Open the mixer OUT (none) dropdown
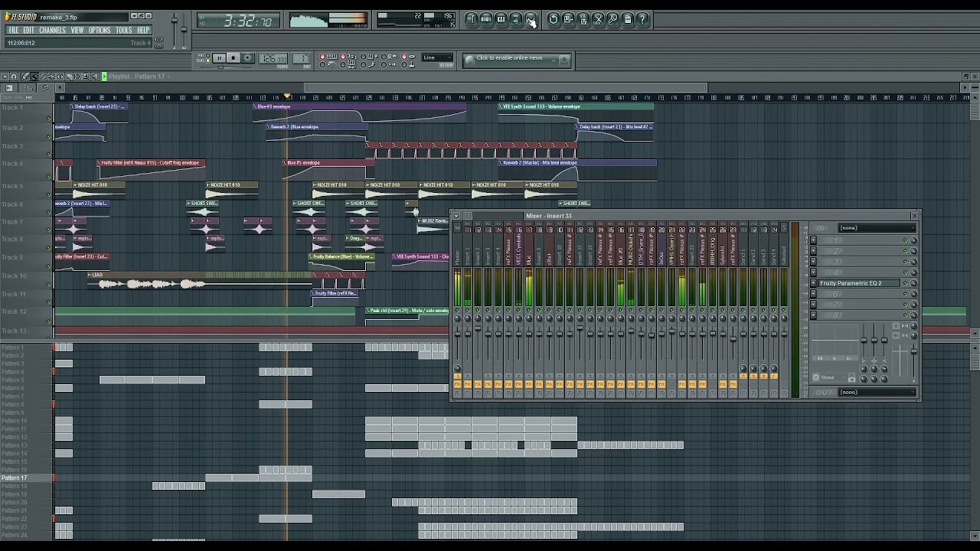The height and width of the screenshot is (551, 980). pyautogui.click(x=877, y=392)
